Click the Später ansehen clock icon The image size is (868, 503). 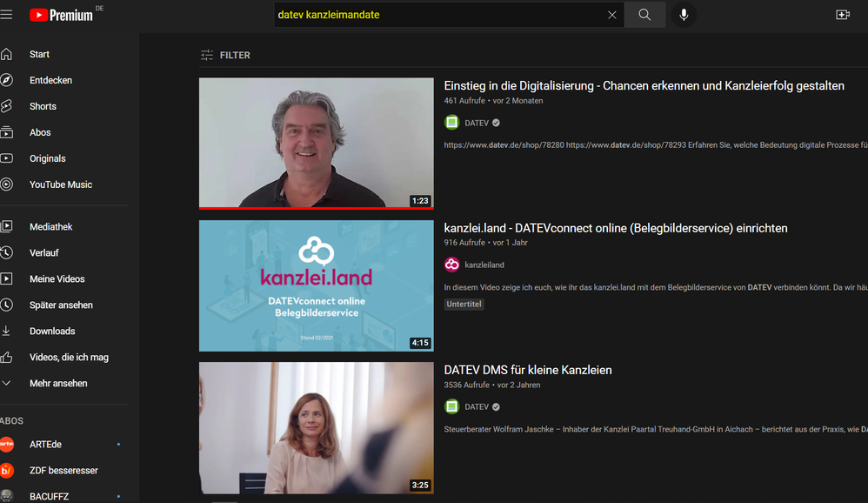[x=7, y=305]
